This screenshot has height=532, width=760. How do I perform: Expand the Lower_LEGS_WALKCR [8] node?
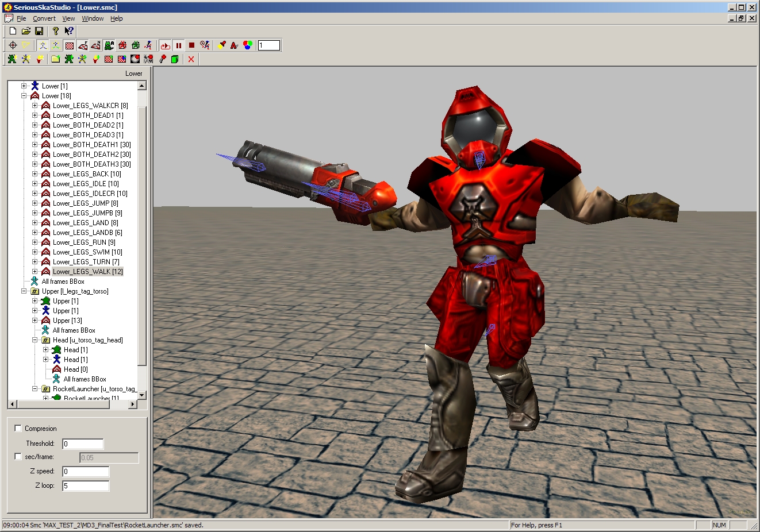pos(35,106)
